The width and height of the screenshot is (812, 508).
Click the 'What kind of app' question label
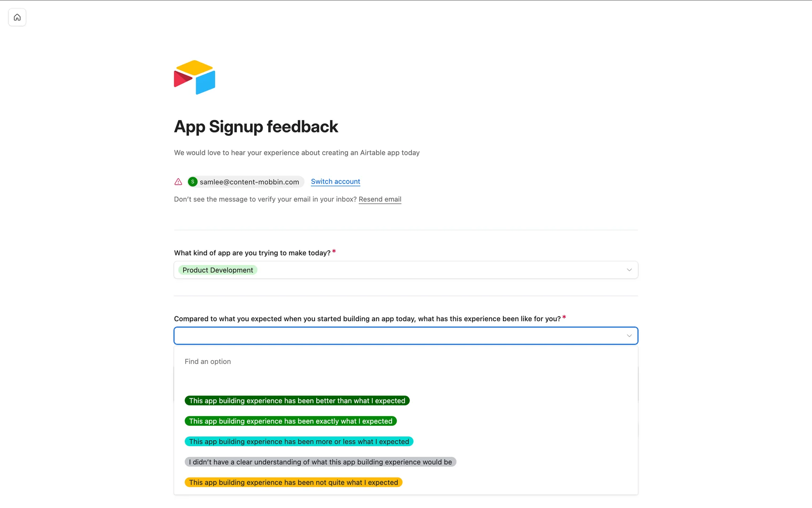pos(252,253)
